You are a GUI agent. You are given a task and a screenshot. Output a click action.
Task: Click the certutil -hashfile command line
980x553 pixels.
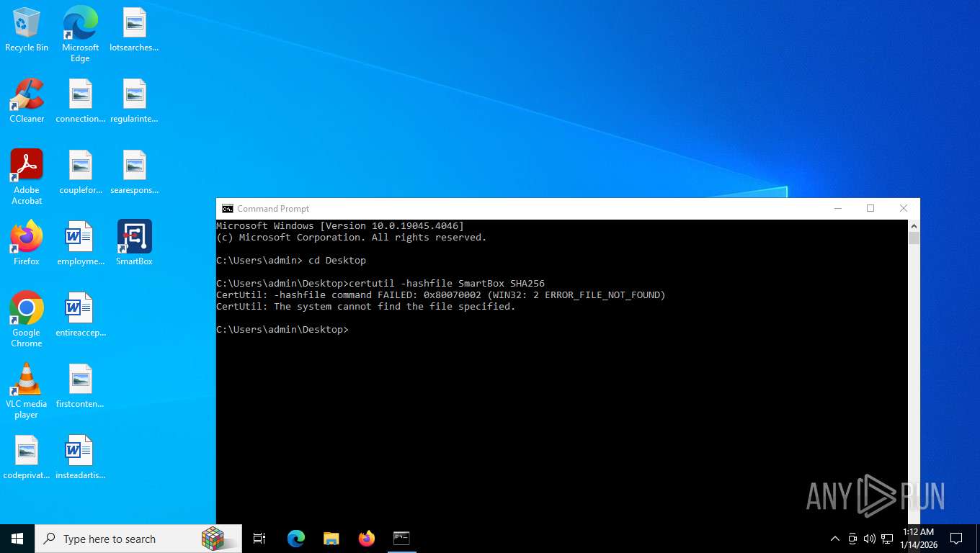(x=380, y=284)
